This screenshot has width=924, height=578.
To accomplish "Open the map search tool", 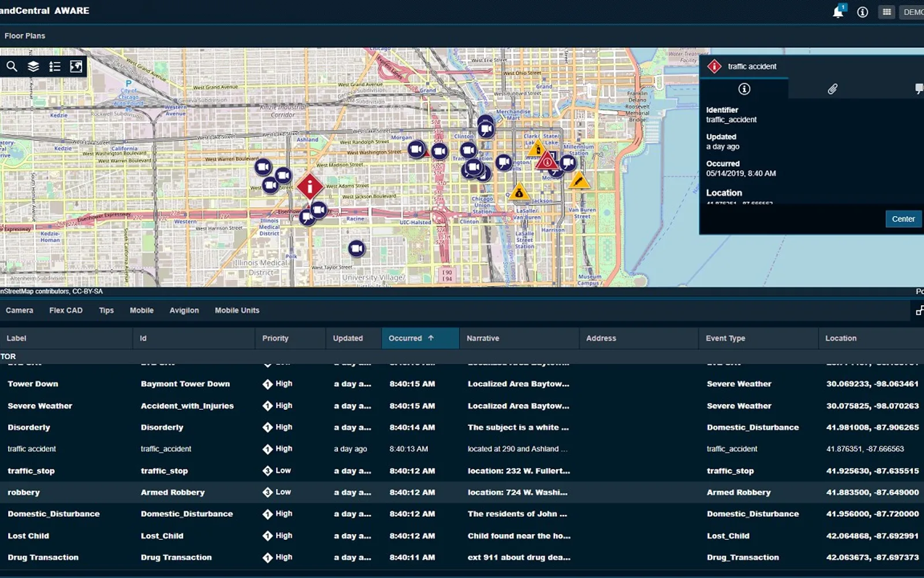I will 12,66.
